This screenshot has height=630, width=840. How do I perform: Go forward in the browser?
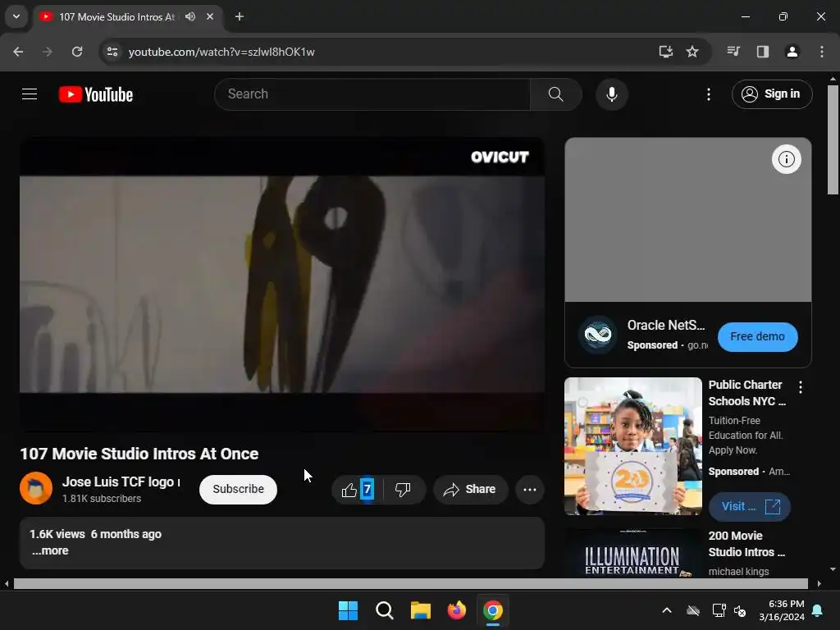coord(48,52)
